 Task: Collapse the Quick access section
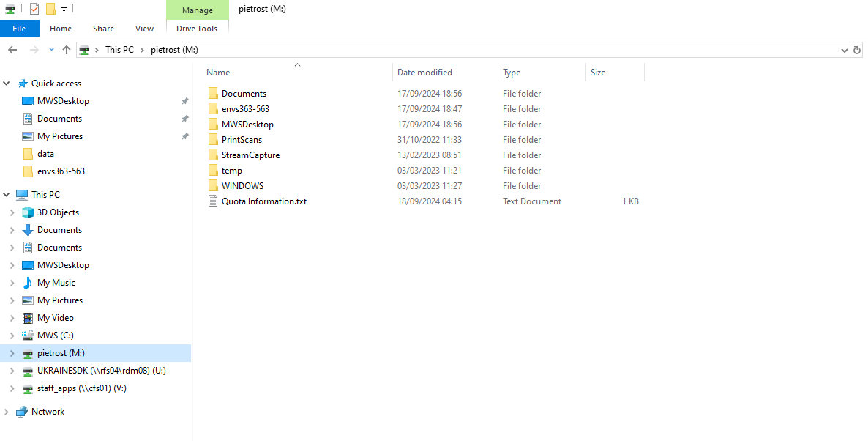(x=7, y=84)
